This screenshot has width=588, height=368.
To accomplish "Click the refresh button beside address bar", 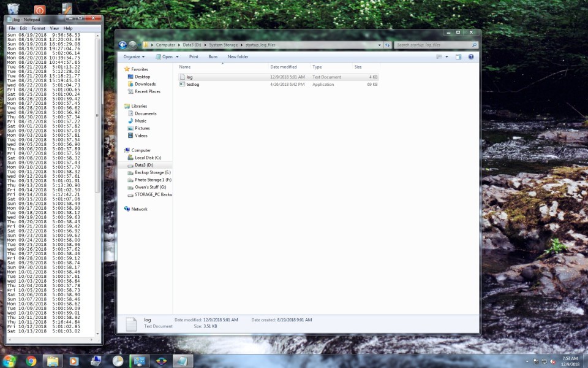I will pyautogui.click(x=388, y=45).
